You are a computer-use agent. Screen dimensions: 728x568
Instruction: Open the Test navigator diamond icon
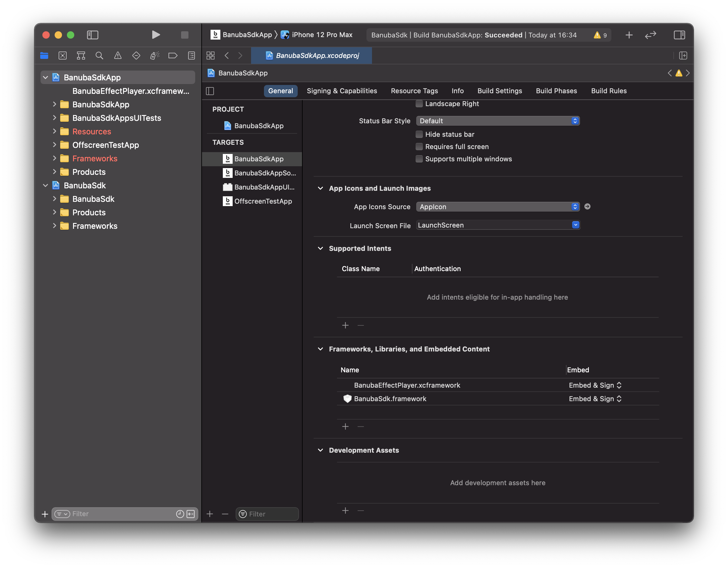[x=136, y=56]
